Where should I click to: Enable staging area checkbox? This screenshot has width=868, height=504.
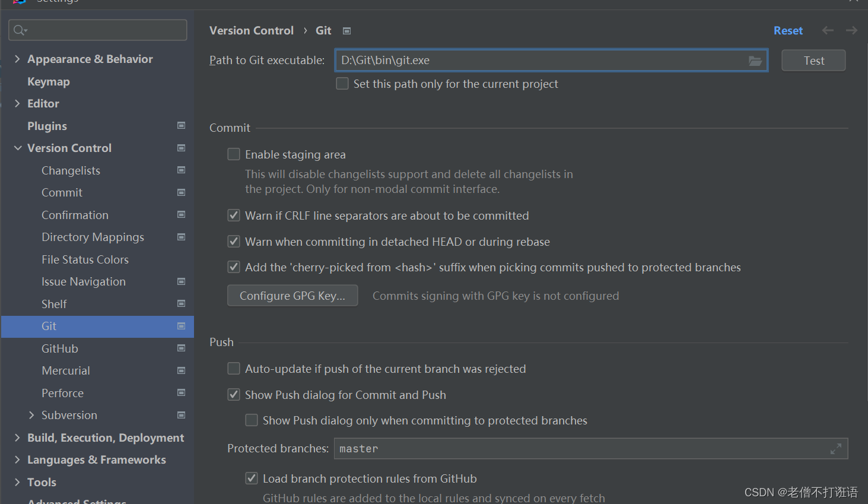pos(234,154)
